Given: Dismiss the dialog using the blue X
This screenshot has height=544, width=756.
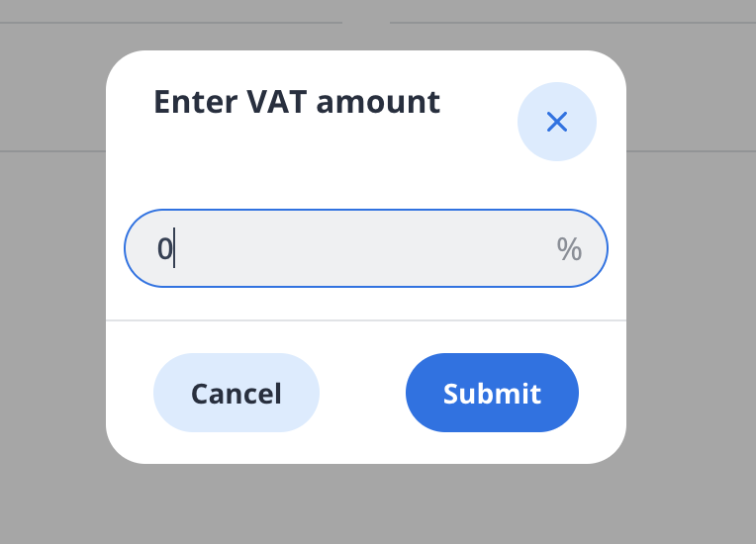Looking at the screenshot, I should pos(557,122).
